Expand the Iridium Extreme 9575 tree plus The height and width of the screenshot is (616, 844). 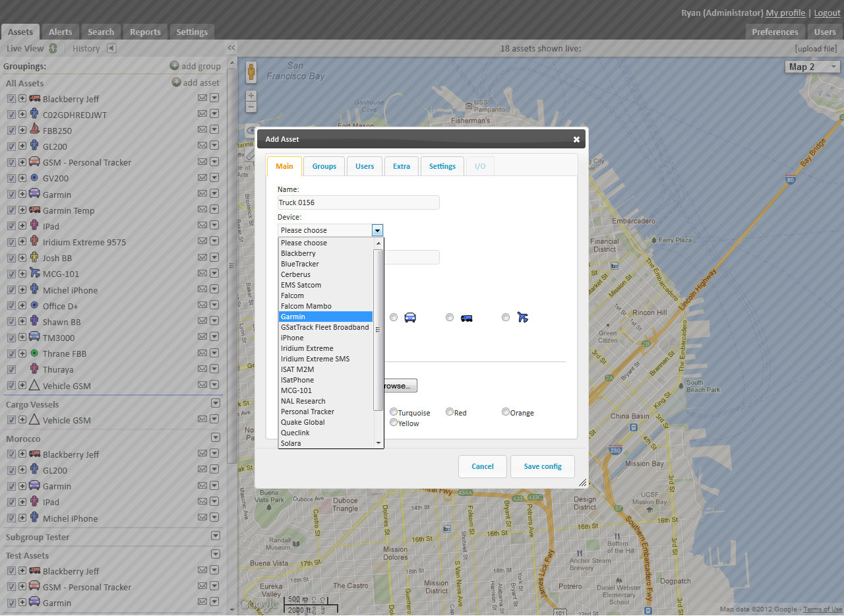[x=22, y=242]
